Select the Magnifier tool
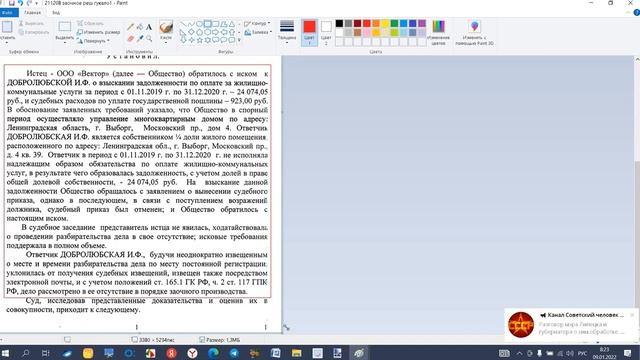 click(149, 38)
